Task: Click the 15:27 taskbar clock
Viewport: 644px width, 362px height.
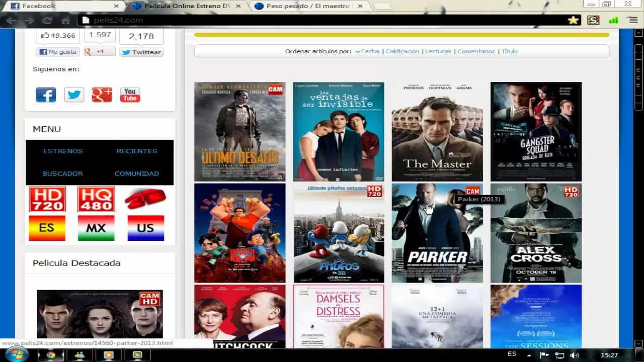Action: coord(609,355)
